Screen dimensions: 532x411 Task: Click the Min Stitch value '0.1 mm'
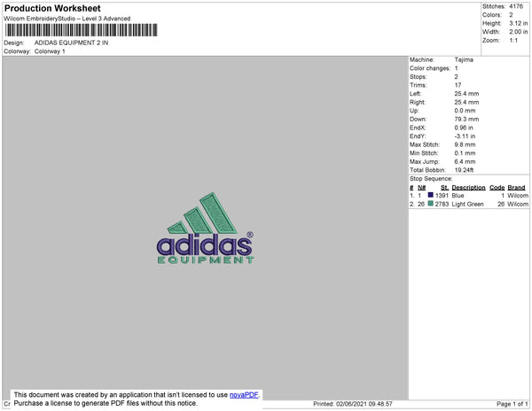[x=465, y=153]
